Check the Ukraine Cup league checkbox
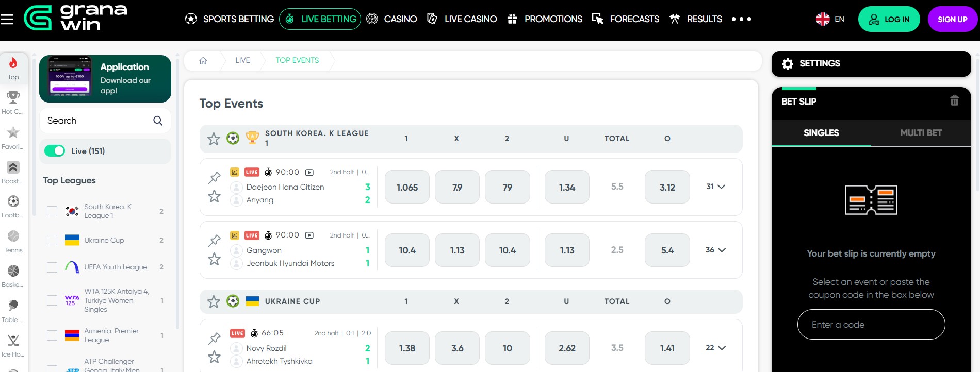The image size is (980, 372). click(52, 240)
